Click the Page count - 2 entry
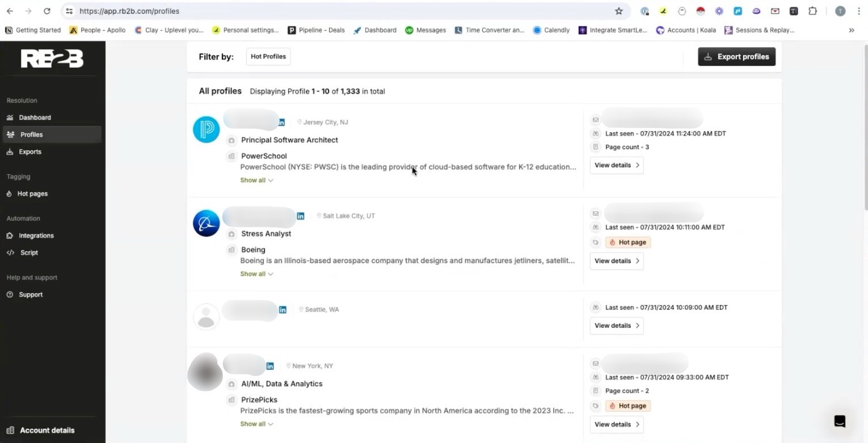 coord(627,391)
